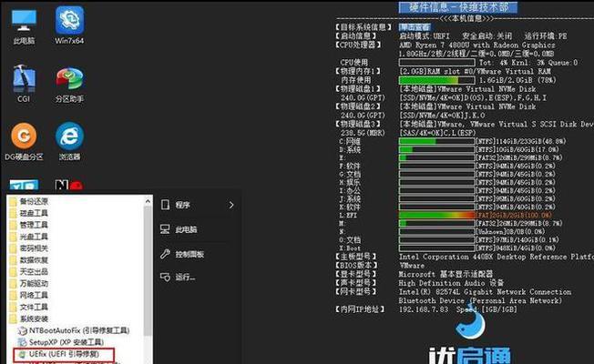This screenshot has width=594, height=364.
Task: Click the 【物理磁盘1】 label
Action: 358,89
